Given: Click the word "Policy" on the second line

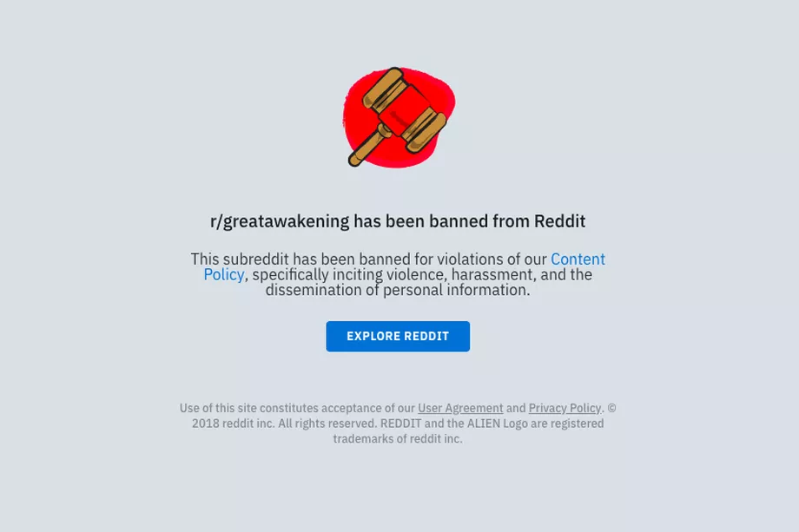Looking at the screenshot, I should (224, 274).
